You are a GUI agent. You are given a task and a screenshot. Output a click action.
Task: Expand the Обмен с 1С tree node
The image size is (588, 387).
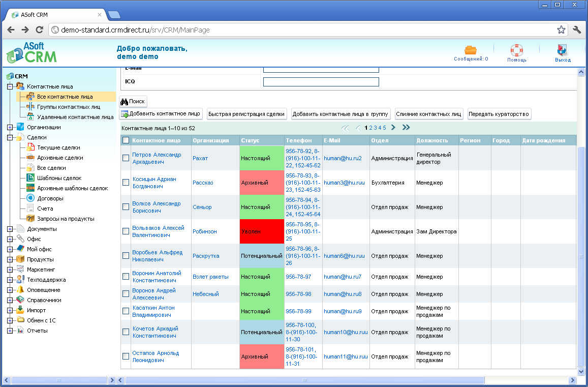click(x=10, y=320)
